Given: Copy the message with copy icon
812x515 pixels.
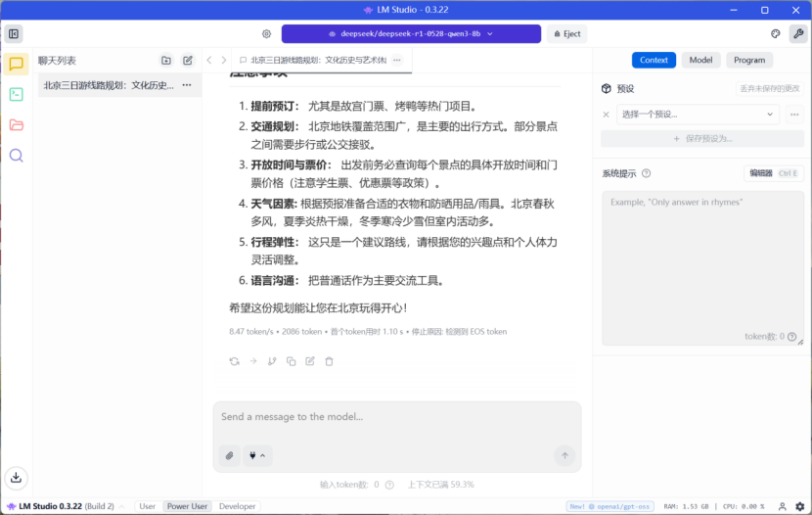Looking at the screenshot, I should tap(291, 361).
